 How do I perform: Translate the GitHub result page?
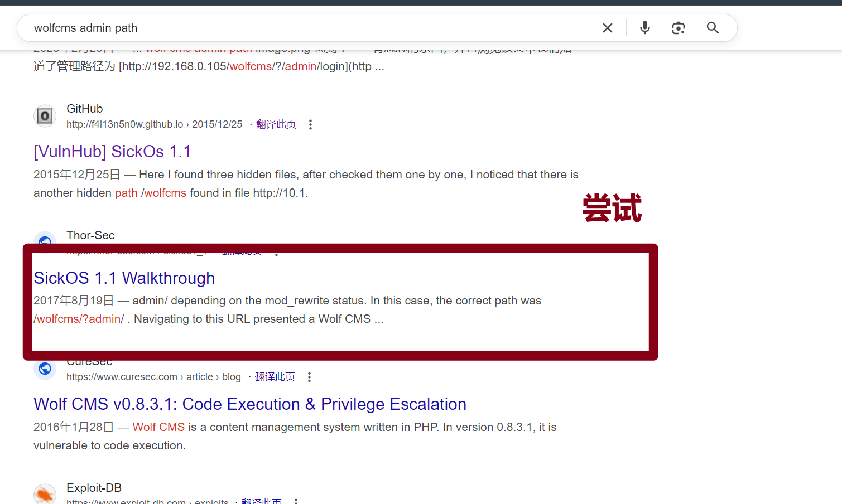click(x=276, y=124)
